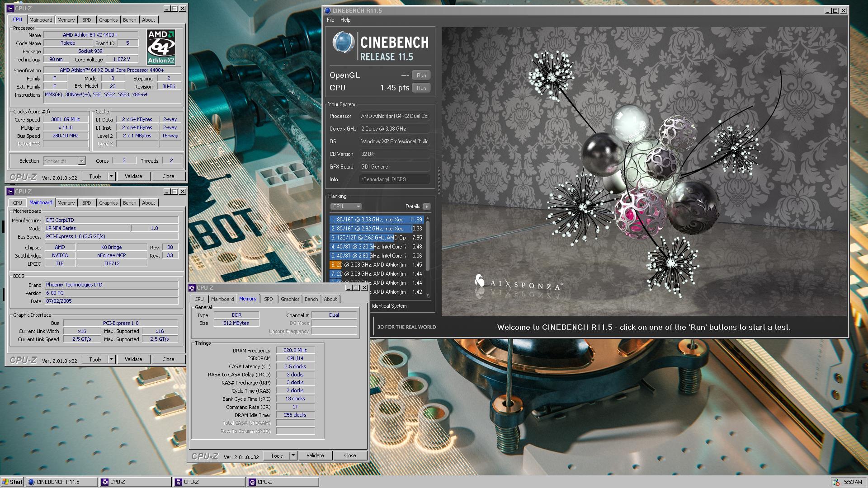Click the BIOS date 07/02/2005
The height and width of the screenshot is (488, 868).
tap(111, 301)
